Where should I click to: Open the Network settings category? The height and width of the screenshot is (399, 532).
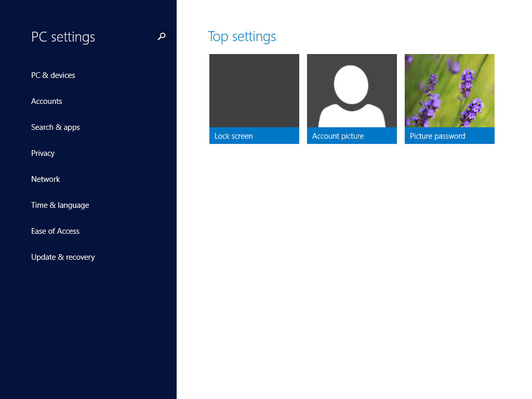[x=45, y=179]
